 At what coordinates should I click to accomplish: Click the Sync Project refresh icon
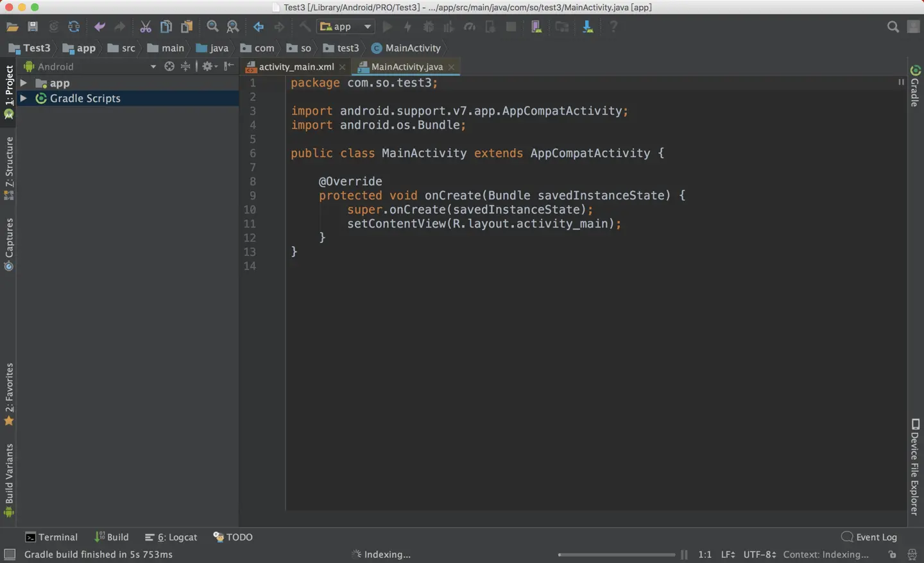coord(74,27)
